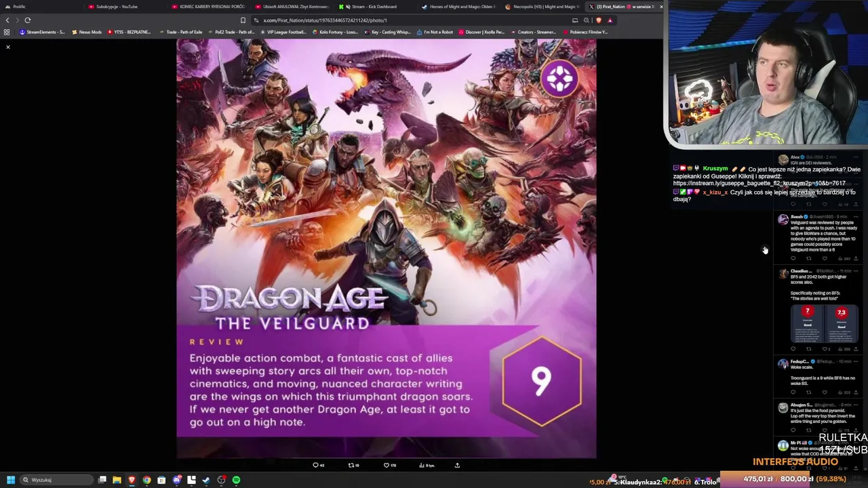Open Windows Start menu
868x488 pixels.
[x=10, y=480]
